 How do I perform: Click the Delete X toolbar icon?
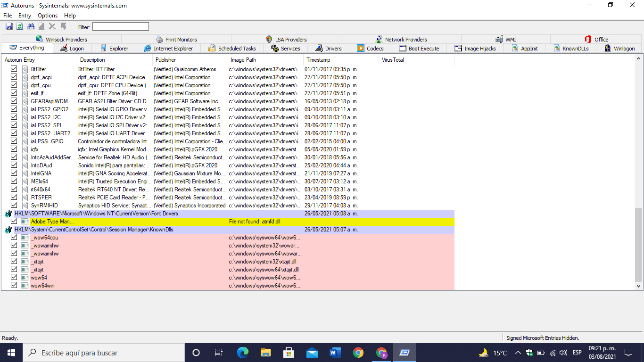pos(52,27)
